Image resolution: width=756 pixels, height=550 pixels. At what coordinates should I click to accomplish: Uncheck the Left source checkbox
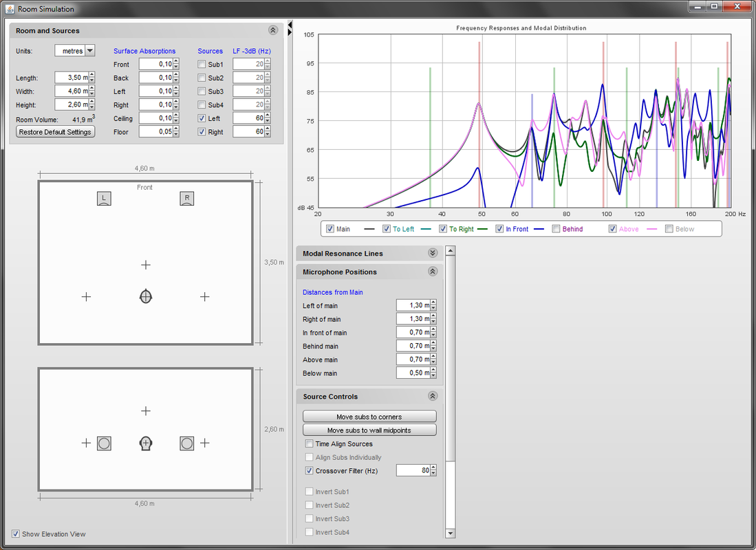tap(202, 118)
